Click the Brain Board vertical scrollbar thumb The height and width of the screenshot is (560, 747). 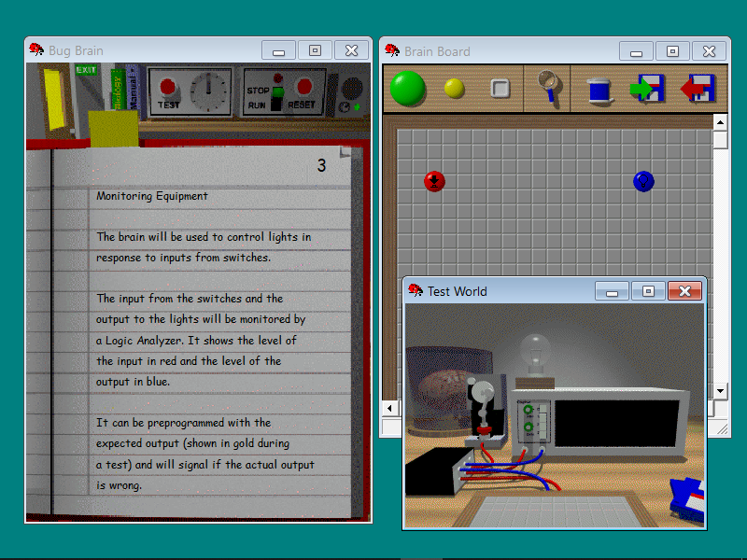[720, 140]
